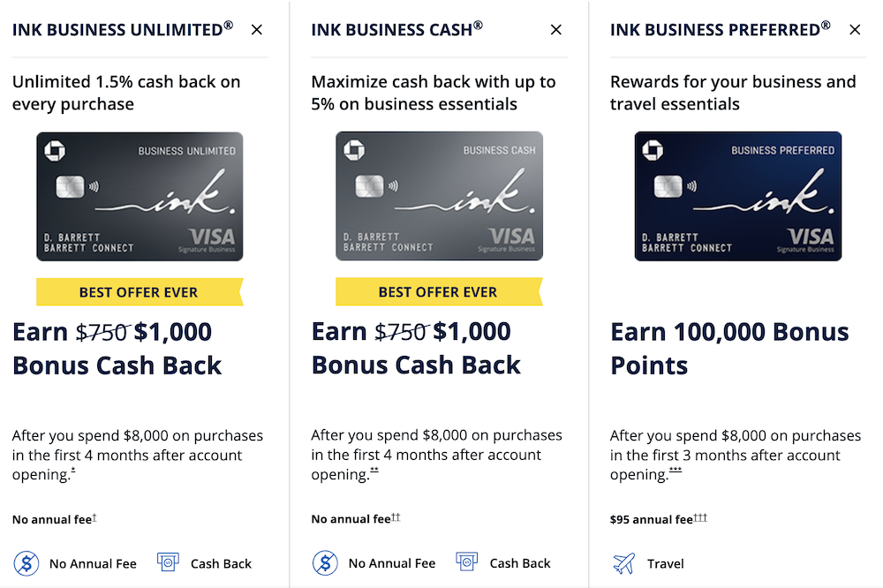Click the Ink Business Preferred heading
Viewport: 883px width, 588px height.
[721, 29]
